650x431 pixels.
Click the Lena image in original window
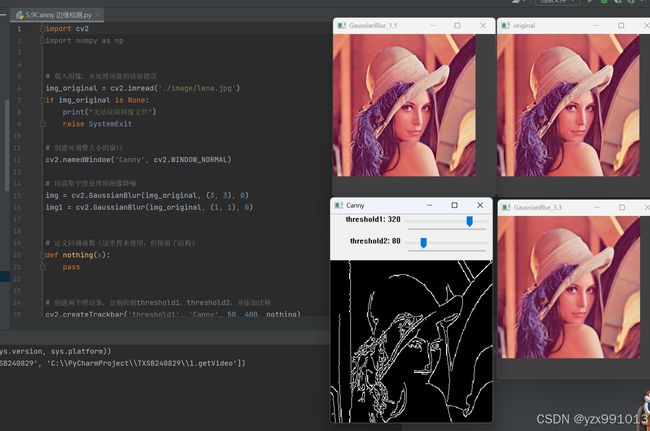pos(568,105)
